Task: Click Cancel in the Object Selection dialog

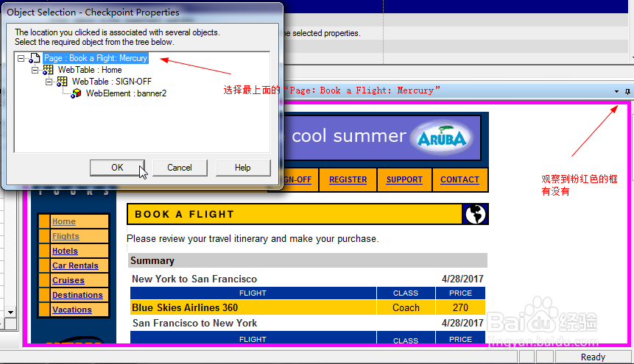Action: 180,168
